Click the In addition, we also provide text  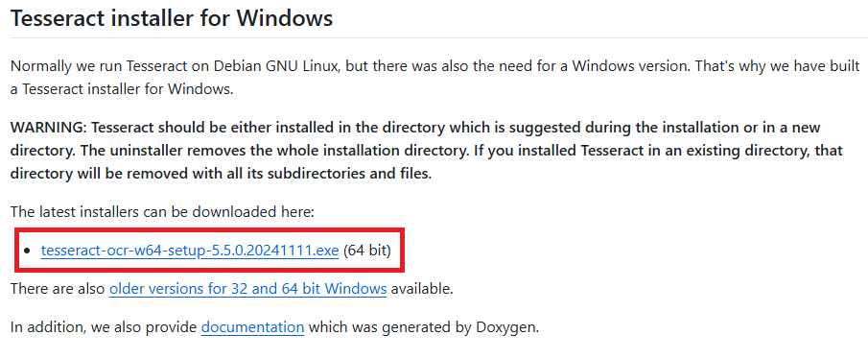pos(104,327)
